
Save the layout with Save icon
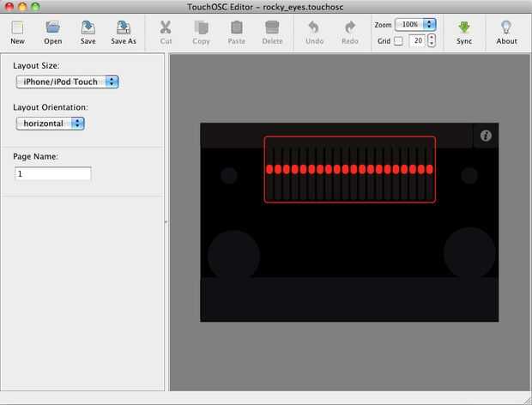[x=88, y=28]
